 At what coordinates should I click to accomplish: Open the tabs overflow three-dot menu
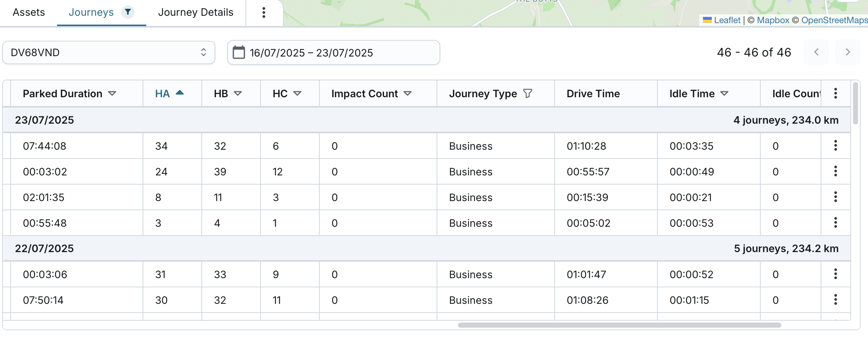point(263,12)
